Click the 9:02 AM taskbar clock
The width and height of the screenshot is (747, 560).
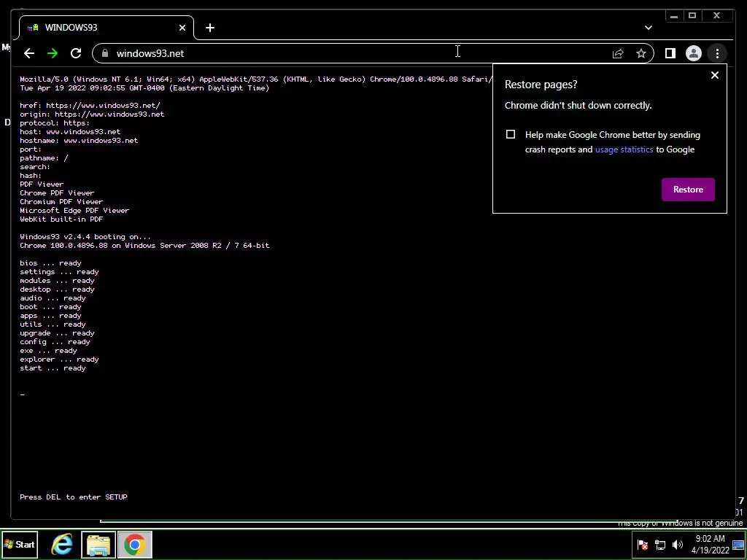tap(710, 544)
